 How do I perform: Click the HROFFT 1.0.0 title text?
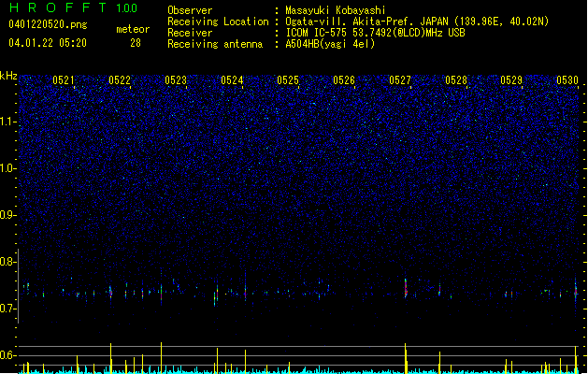(x=73, y=7)
